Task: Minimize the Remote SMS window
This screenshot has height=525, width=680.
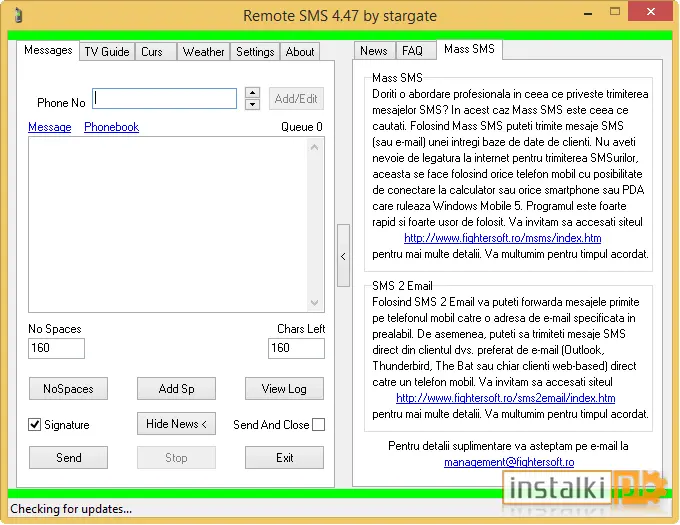Action: 588,13
